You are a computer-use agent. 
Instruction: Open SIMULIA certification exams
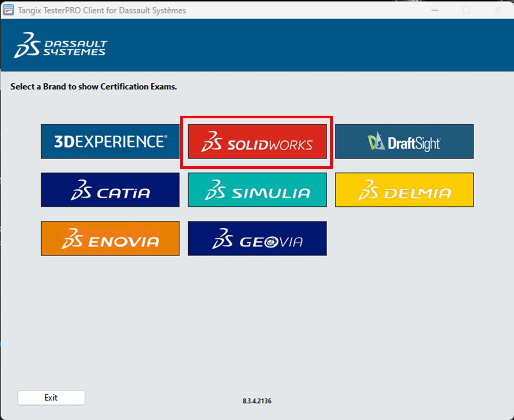click(256, 190)
